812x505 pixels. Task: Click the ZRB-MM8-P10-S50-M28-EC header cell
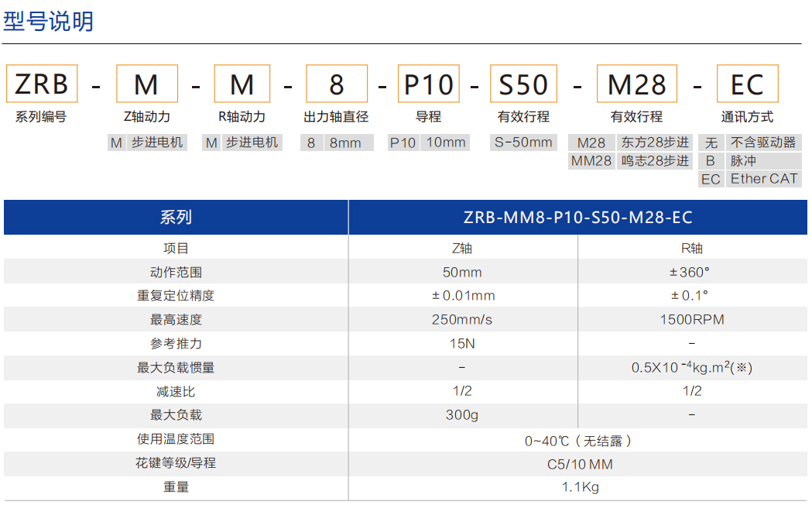point(579,218)
